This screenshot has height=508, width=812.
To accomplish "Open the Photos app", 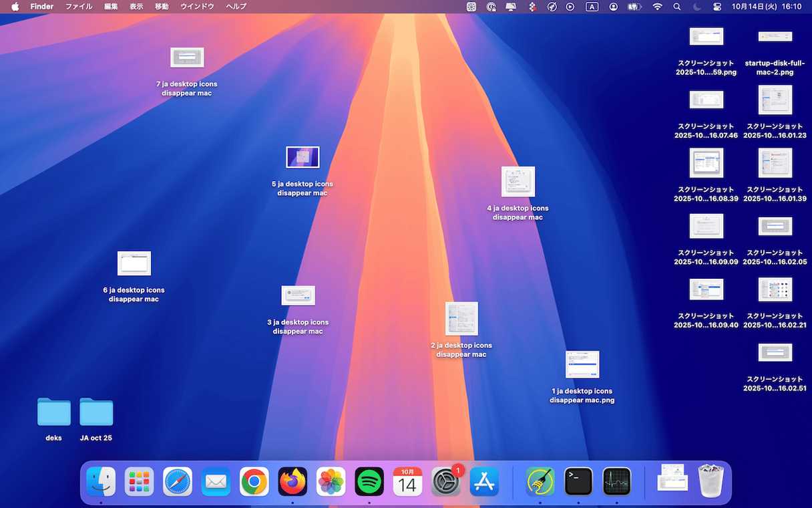I will pyautogui.click(x=331, y=481).
